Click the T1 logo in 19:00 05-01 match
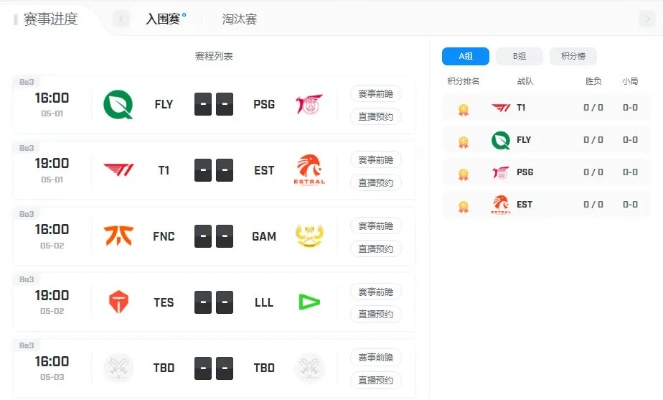 [x=118, y=170]
